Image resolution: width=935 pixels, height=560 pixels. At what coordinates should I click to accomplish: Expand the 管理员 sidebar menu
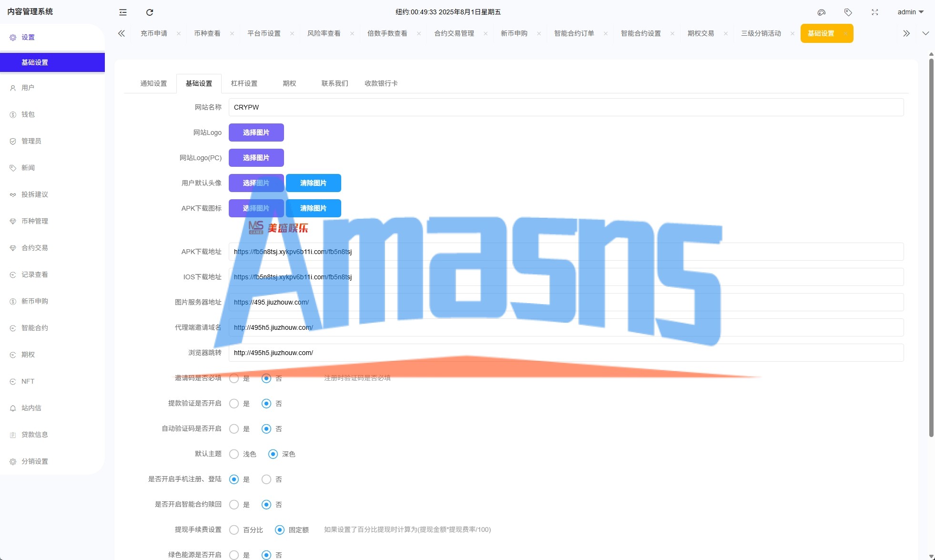pyautogui.click(x=52, y=141)
